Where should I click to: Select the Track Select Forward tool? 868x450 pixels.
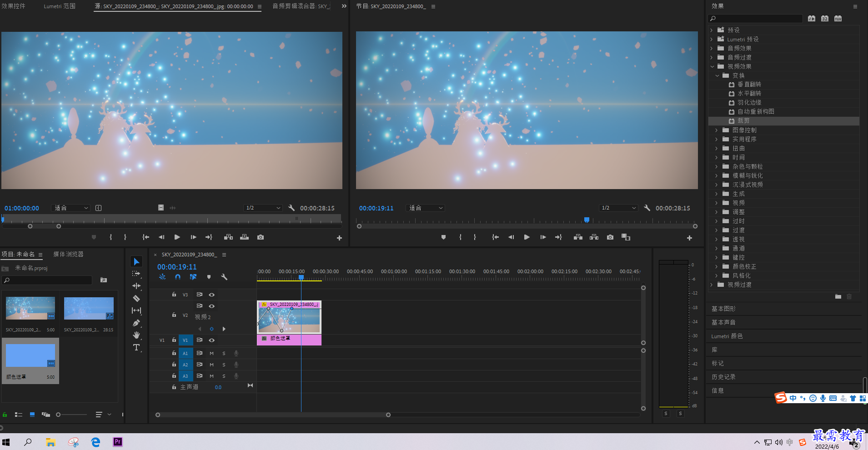pyautogui.click(x=136, y=274)
